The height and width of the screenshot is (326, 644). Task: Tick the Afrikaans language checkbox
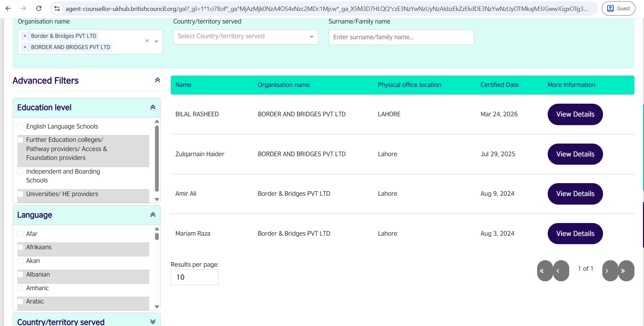coord(20,247)
